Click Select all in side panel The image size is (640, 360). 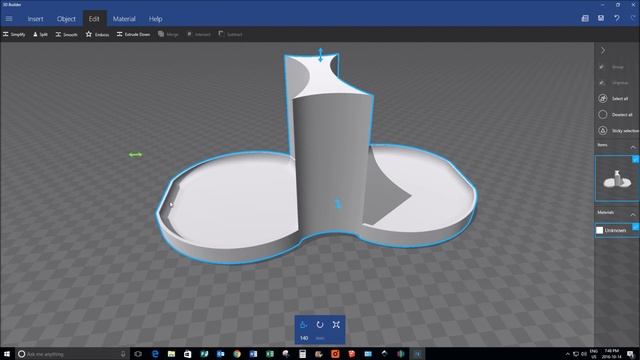click(613, 99)
